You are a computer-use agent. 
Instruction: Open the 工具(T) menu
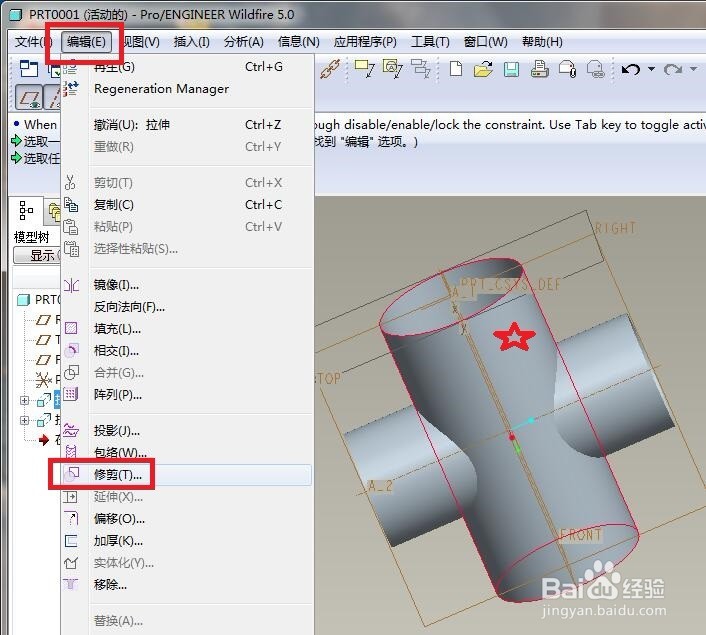tap(430, 42)
